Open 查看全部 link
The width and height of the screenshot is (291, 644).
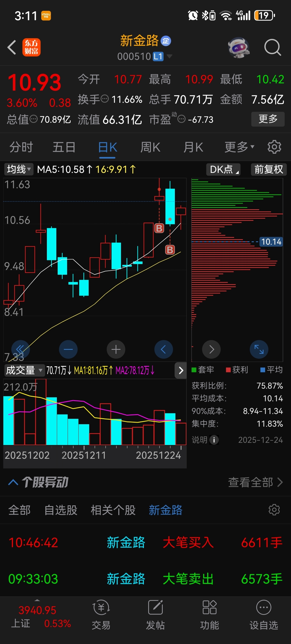pos(255,482)
